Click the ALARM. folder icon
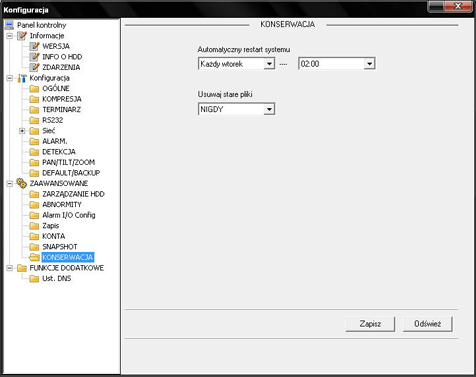This screenshot has height=377, width=476. tap(34, 141)
